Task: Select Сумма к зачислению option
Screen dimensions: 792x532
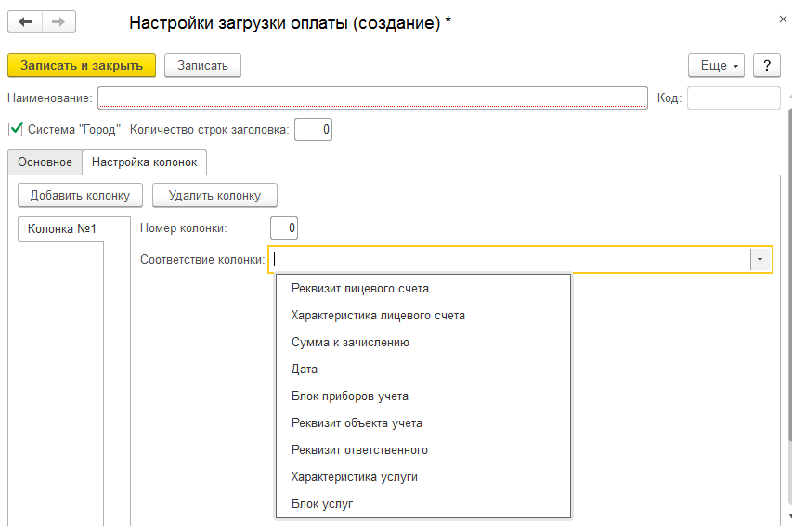Action: tap(350, 342)
